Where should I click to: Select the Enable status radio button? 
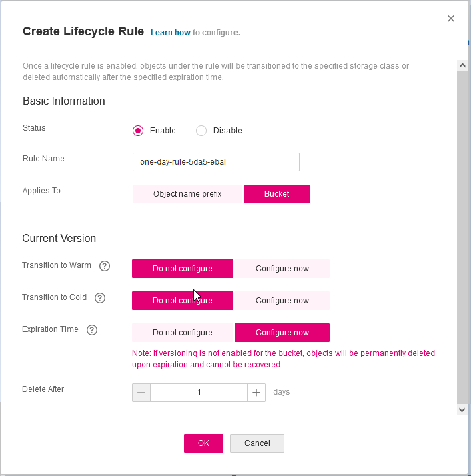(138, 131)
